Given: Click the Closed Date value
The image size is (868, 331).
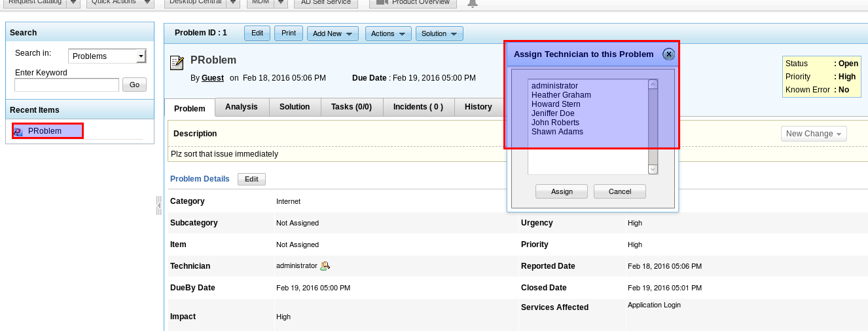Looking at the screenshot, I should (x=664, y=288).
